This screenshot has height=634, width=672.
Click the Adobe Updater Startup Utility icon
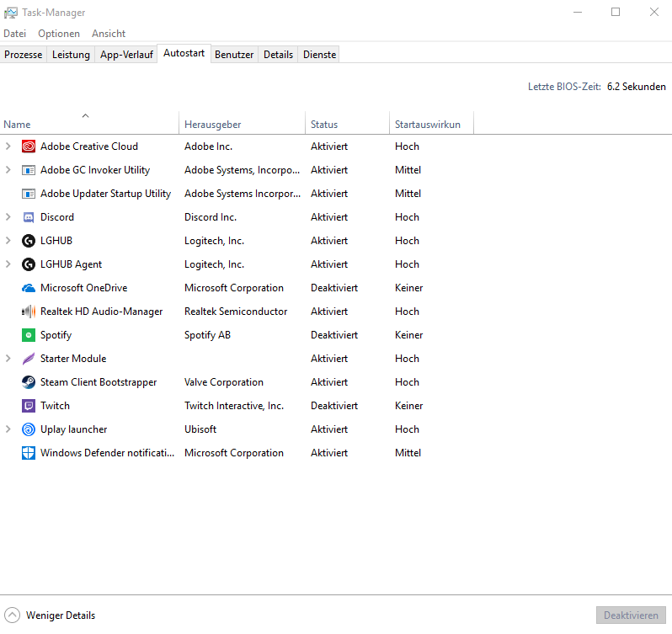click(x=29, y=194)
